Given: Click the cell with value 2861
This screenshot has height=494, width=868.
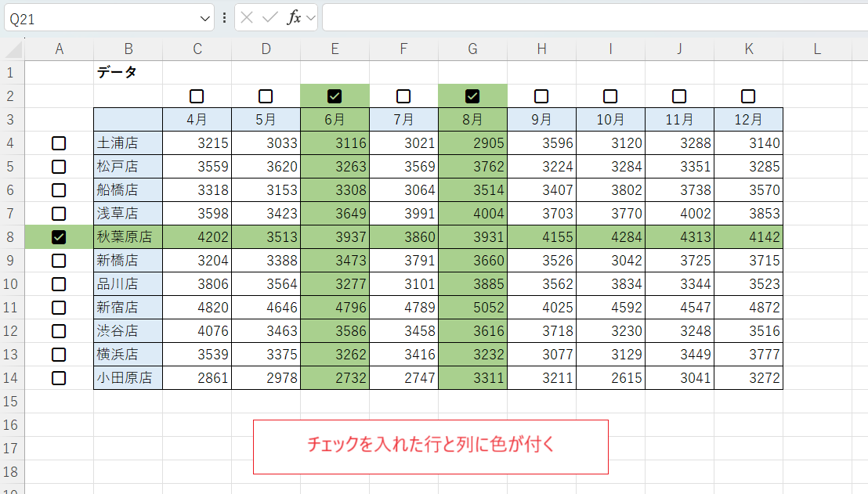Looking at the screenshot, I should click(197, 378).
